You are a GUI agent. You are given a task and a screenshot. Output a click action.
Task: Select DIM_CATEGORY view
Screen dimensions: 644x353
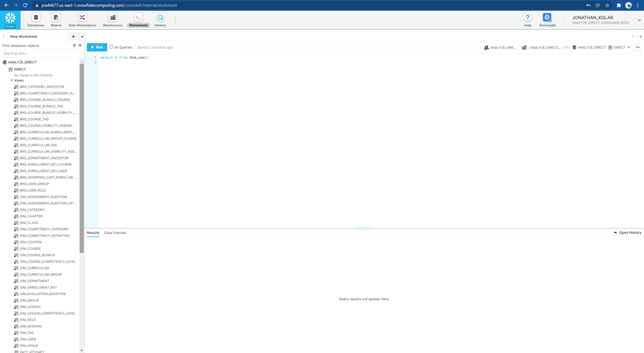32,210
